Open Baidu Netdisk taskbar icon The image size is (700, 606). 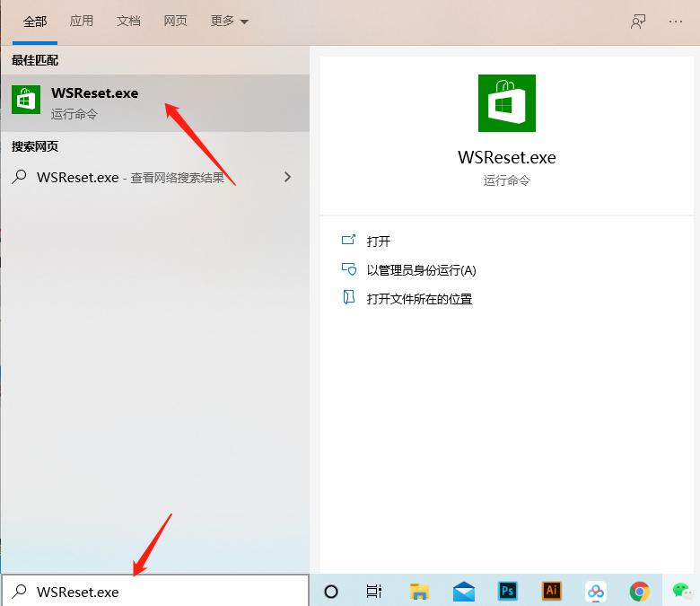point(596,592)
